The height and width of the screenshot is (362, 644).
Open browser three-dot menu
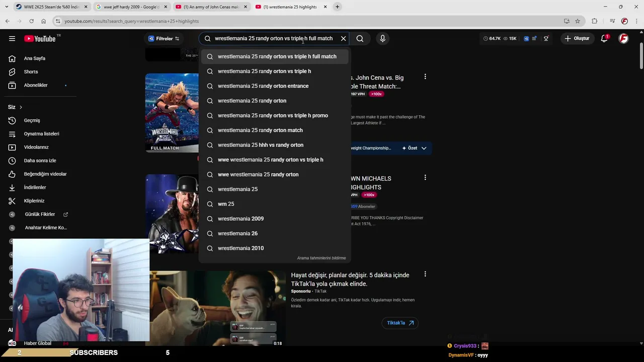pyautogui.click(x=636, y=21)
